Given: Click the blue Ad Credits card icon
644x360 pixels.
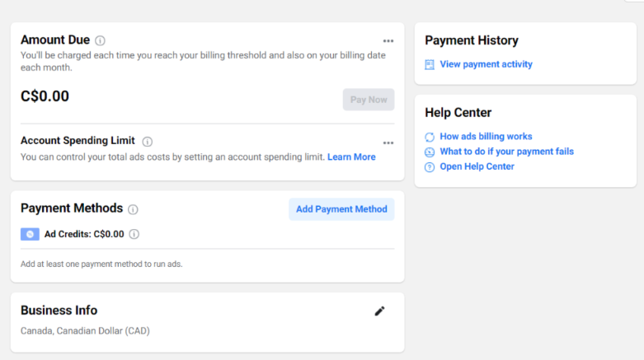Looking at the screenshot, I should coord(30,234).
